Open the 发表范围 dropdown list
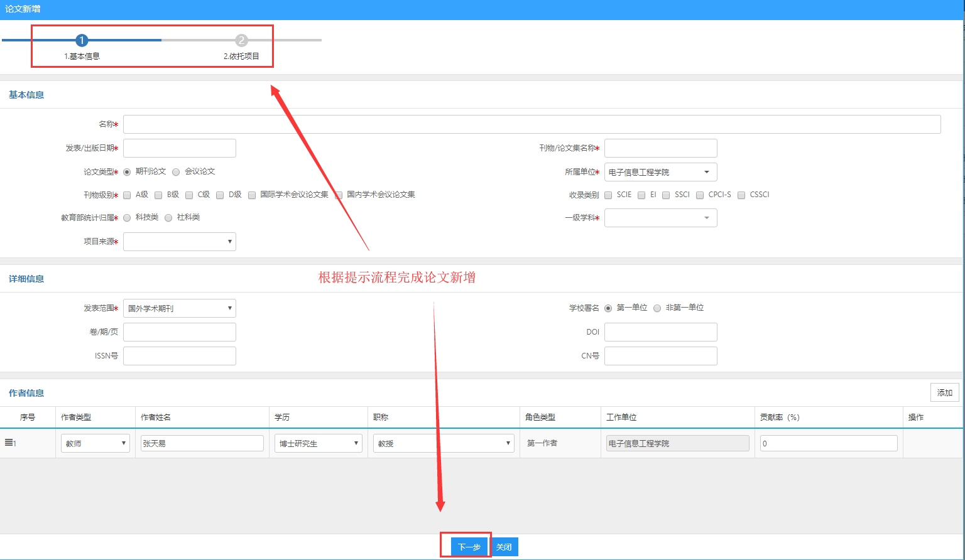This screenshot has width=965, height=560. coord(179,308)
